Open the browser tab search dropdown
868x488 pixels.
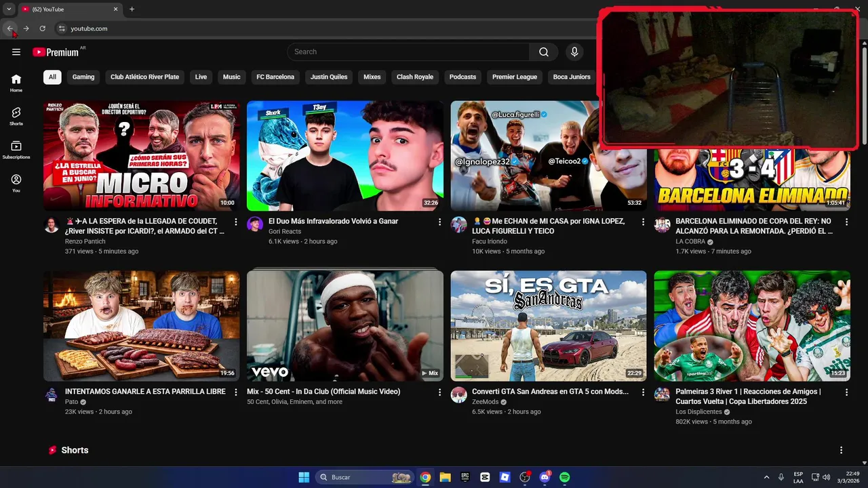(x=9, y=9)
